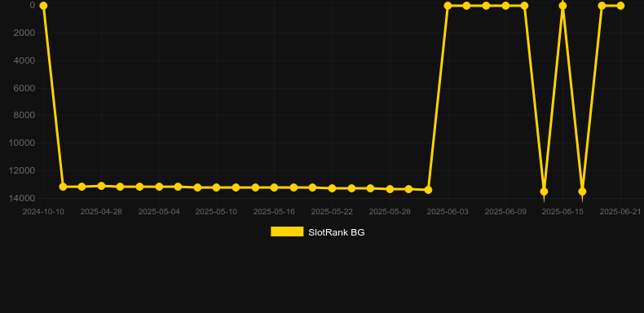Click the 2025-06-09 x-axis date label
Screen dimensions: 644x313
(505, 212)
